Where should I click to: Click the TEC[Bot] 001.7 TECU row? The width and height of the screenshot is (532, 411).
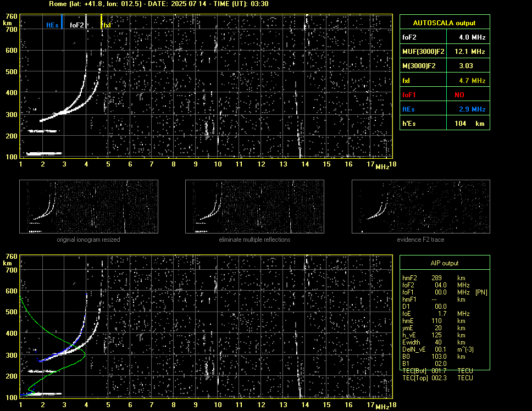[x=437, y=371]
